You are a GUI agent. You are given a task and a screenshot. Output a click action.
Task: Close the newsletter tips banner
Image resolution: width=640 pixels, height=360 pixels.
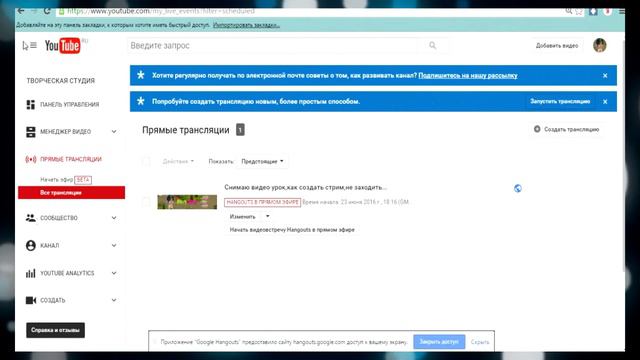coord(605,76)
